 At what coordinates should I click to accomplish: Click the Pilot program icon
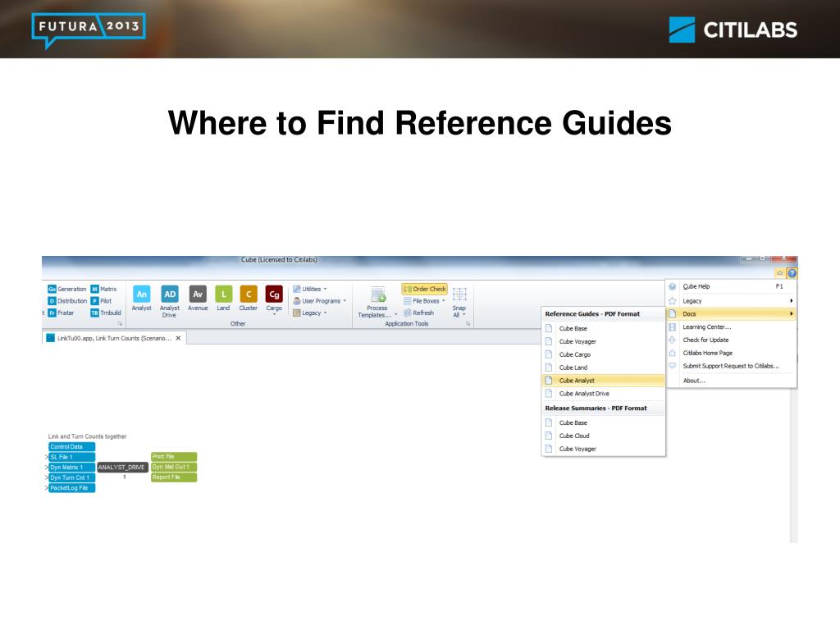(x=101, y=301)
